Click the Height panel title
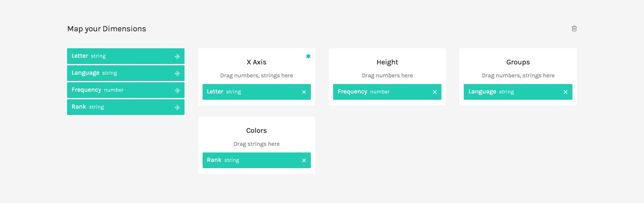The height and width of the screenshot is (203, 644). pyautogui.click(x=387, y=62)
